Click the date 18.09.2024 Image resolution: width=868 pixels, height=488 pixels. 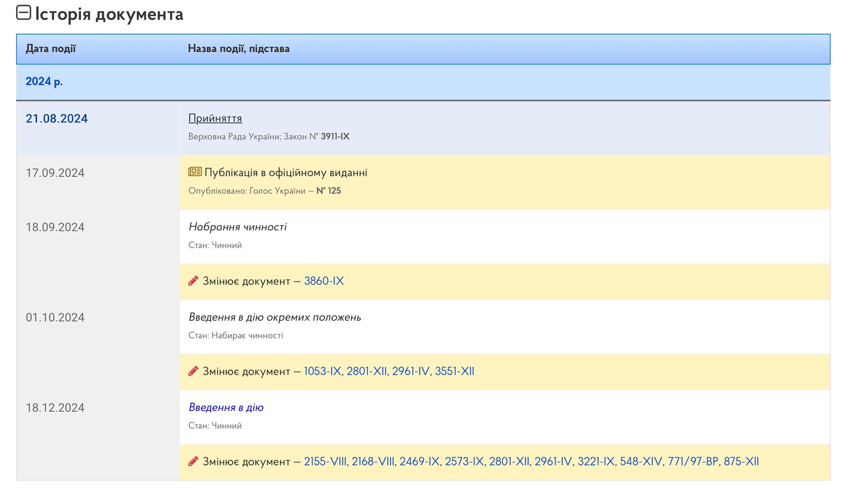click(55, 228)
